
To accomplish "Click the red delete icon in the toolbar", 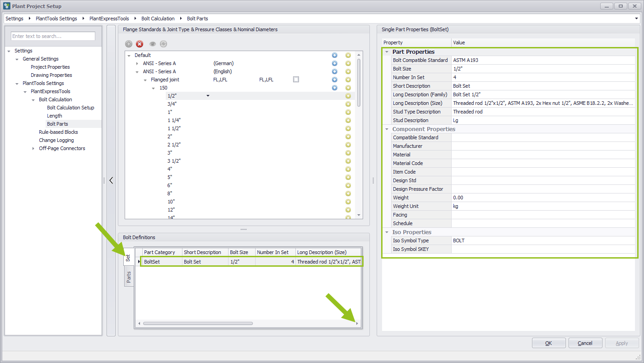I will [140, 44].
